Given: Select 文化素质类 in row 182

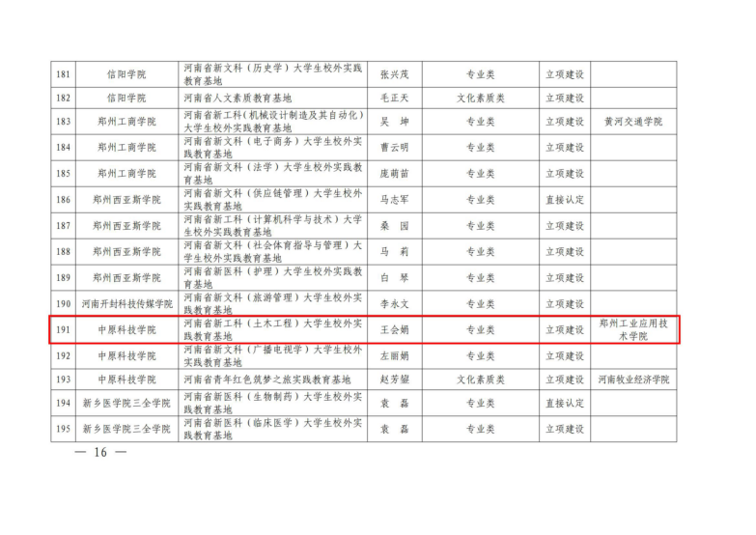Looking at the screenshot, I should click(480, 98).
